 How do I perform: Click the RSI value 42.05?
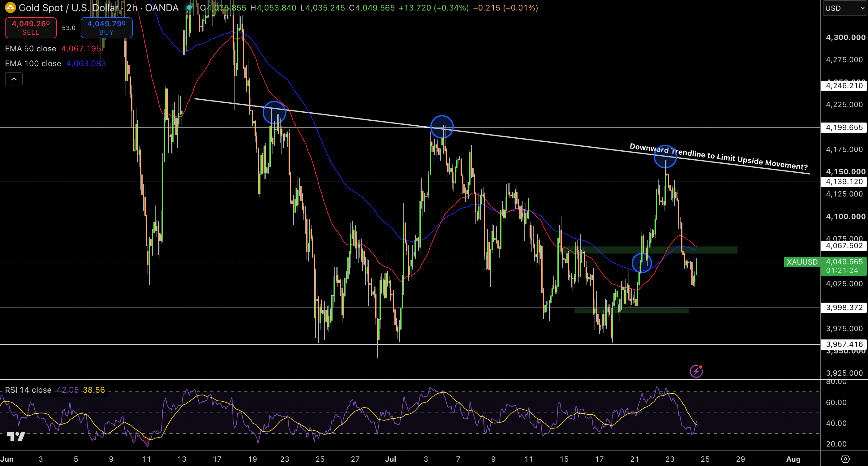coord(67,390)
